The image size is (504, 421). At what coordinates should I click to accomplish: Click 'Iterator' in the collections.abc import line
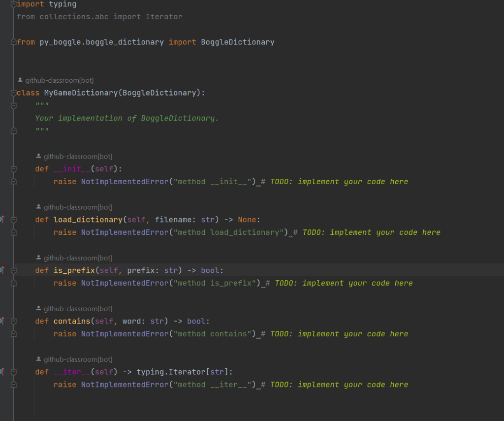(x=164, y=17)
